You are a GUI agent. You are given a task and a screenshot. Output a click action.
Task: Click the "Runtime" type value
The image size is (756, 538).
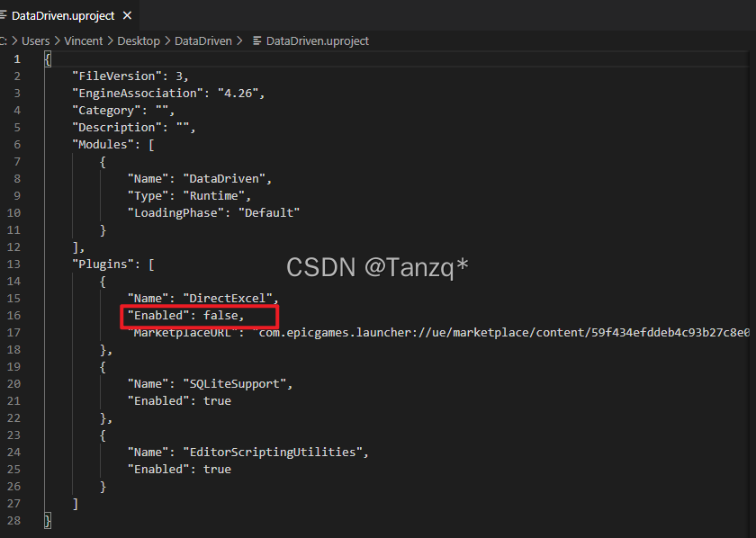click(x=213, y=196)
